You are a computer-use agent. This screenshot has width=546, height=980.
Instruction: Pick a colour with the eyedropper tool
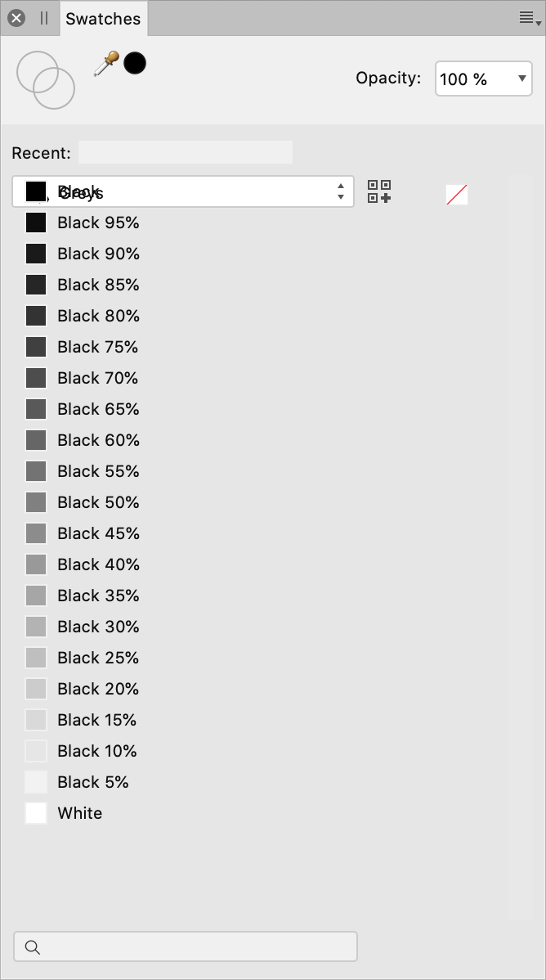[x=106, y=64]
